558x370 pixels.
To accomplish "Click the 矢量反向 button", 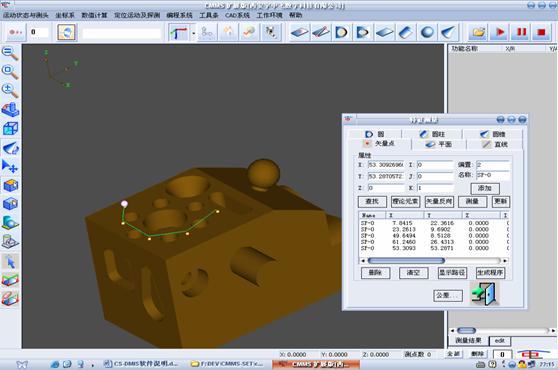I will [x=439, y=202].
